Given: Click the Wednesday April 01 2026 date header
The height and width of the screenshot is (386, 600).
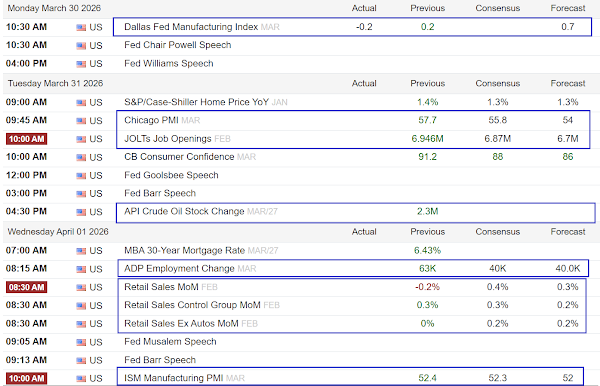Looking at the screenshot, I should 58,232.
